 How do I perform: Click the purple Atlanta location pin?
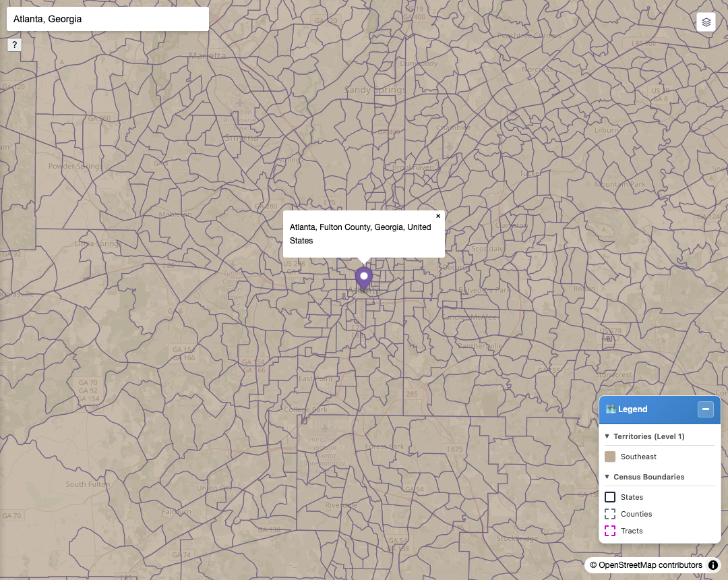tap(364, 280)
